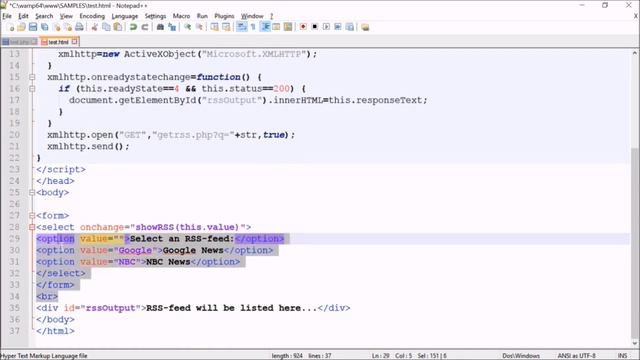Open the File menu
This screenshot has height=360, width=640.
pos(7,16)
